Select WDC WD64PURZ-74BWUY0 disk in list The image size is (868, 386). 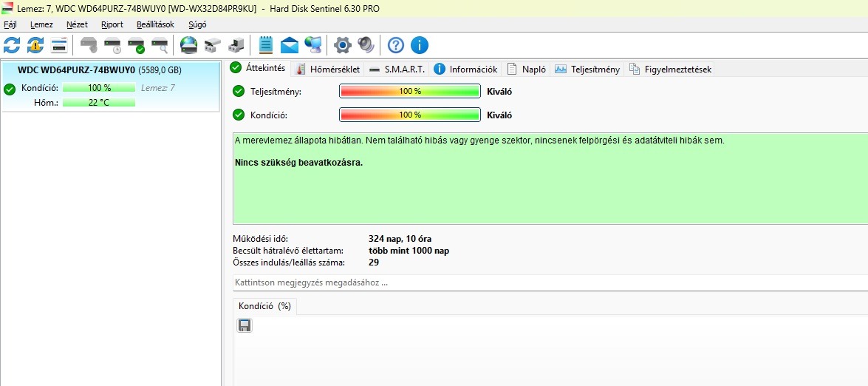pyautogui.click(x=111, y=87)
